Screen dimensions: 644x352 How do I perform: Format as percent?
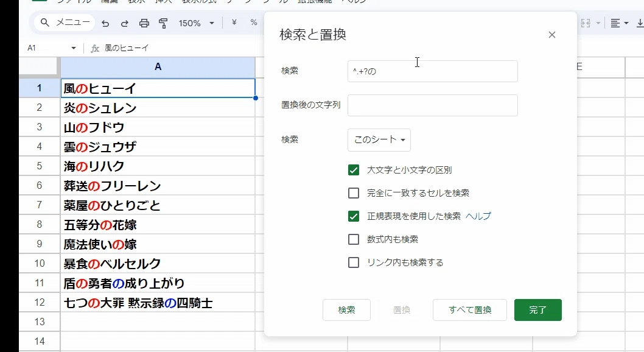click(x=254, y=23)
